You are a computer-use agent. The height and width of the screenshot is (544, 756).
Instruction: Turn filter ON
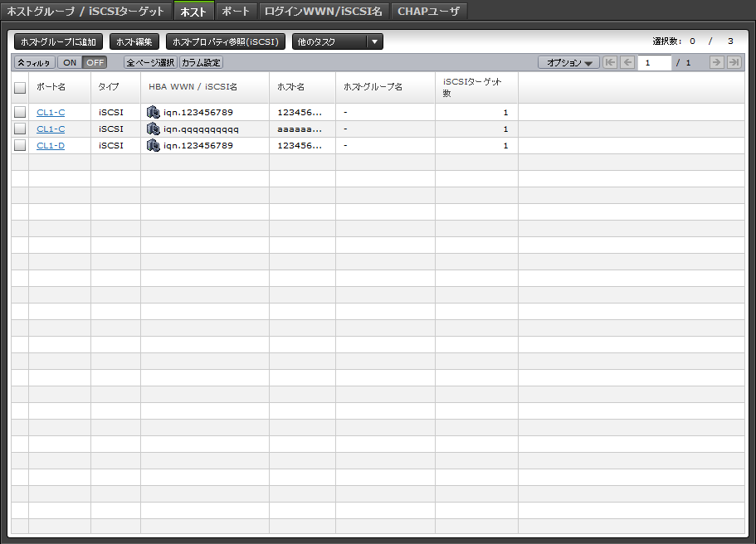(70, 63)
